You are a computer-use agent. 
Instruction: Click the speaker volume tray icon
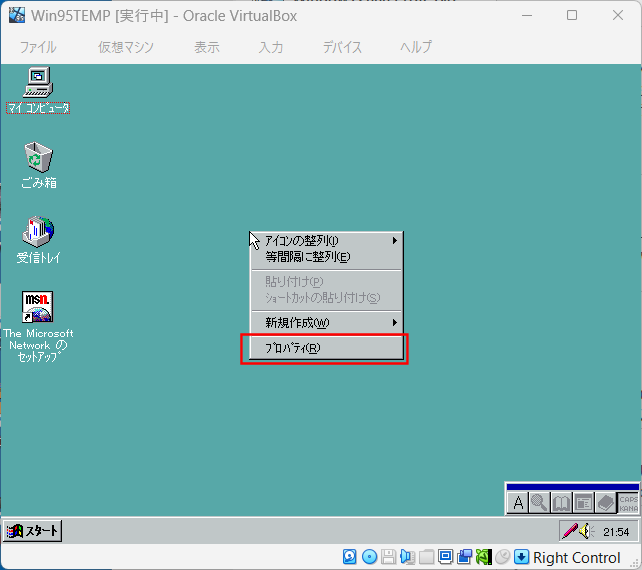(587, 531)
